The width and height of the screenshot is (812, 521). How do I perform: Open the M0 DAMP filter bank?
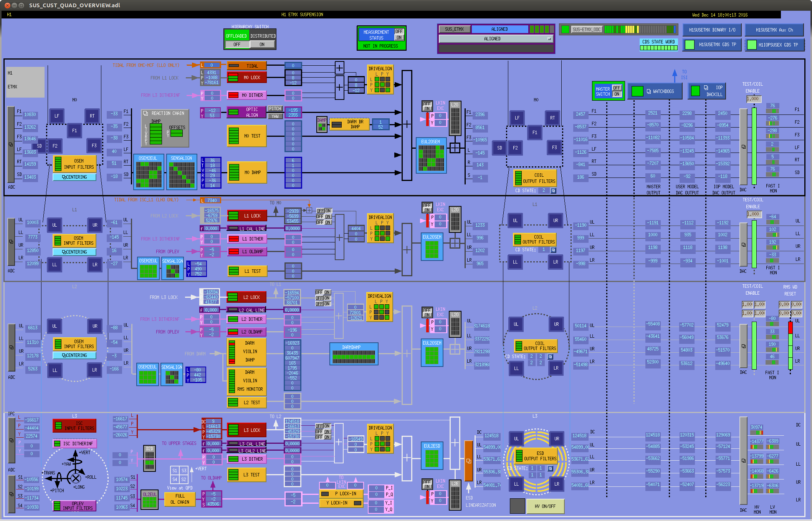pyautogui.click(x=246, y=173)
